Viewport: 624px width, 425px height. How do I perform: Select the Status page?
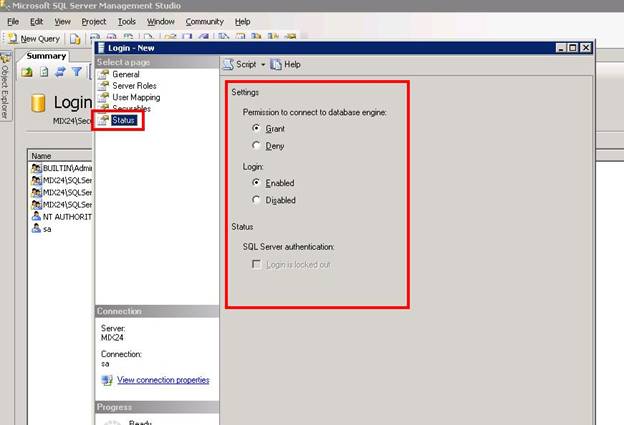tap(124, 120)
